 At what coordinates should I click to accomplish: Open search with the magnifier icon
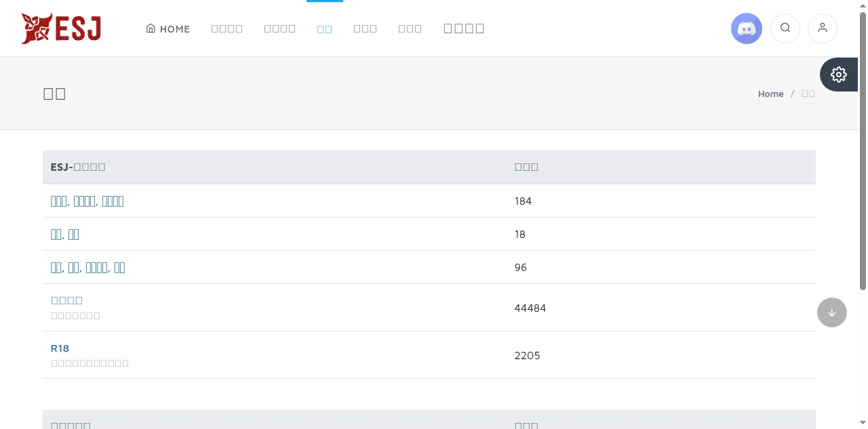click(x=785, y=28)
